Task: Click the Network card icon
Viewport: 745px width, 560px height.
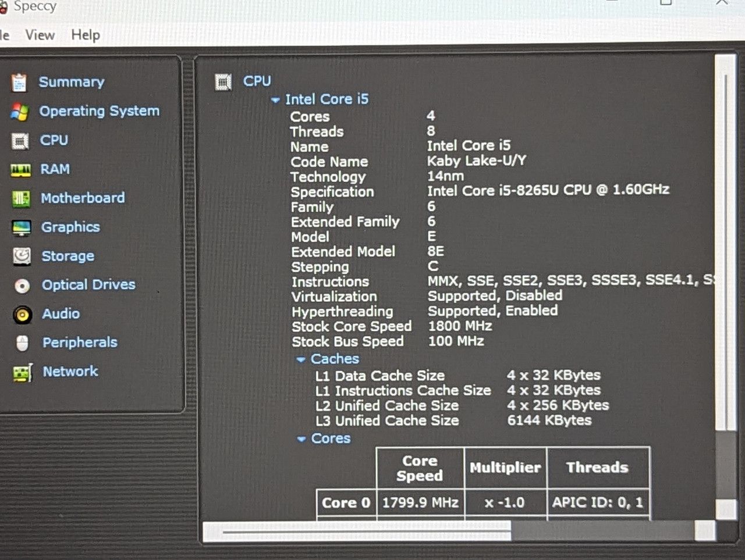Action: tap(23, 373)
